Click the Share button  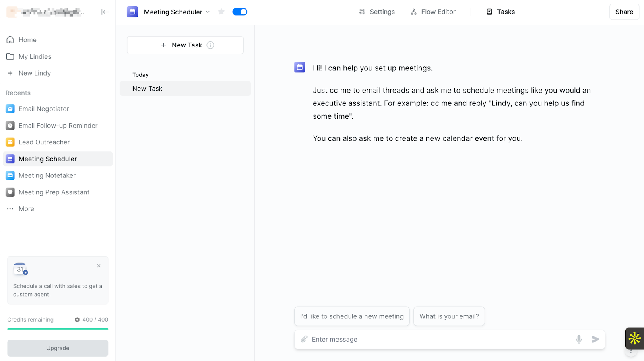[624, 12]
